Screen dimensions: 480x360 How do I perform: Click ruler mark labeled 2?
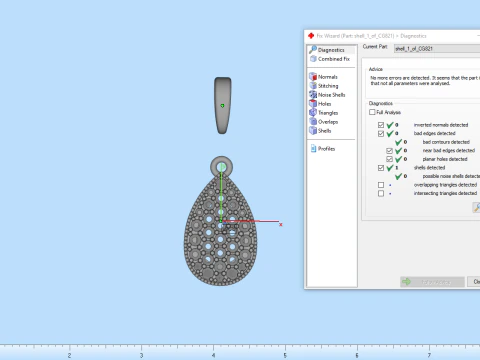click(69, 355)
